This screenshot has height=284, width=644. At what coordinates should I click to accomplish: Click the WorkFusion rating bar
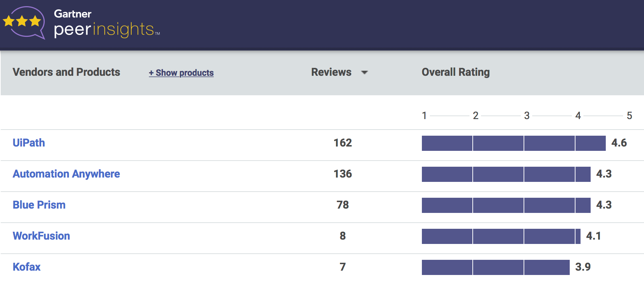501,236
